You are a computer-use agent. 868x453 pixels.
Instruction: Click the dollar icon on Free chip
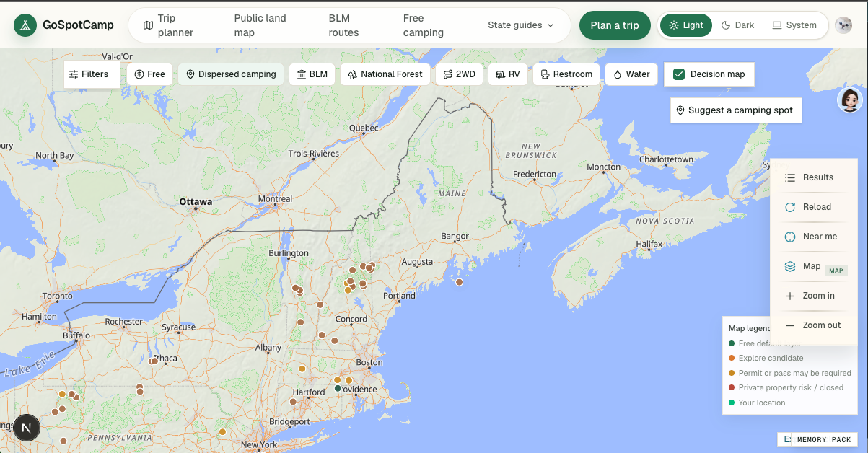coord(139,74)
